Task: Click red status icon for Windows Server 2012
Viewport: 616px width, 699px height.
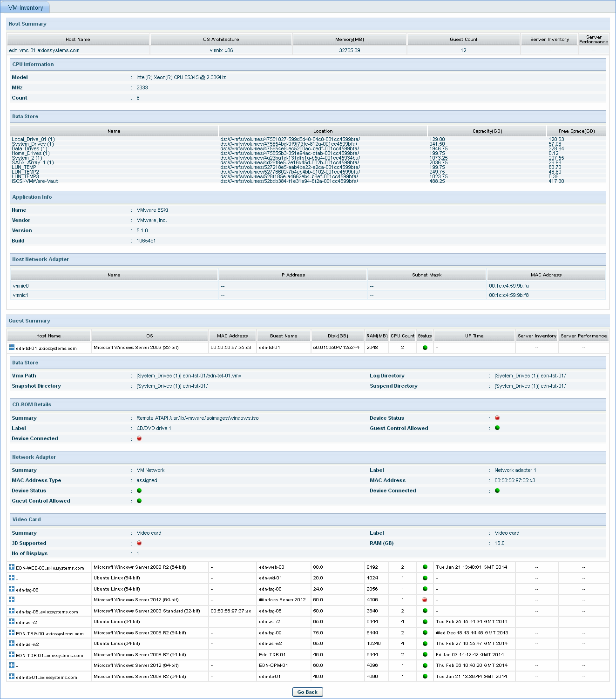Action: 425,600
